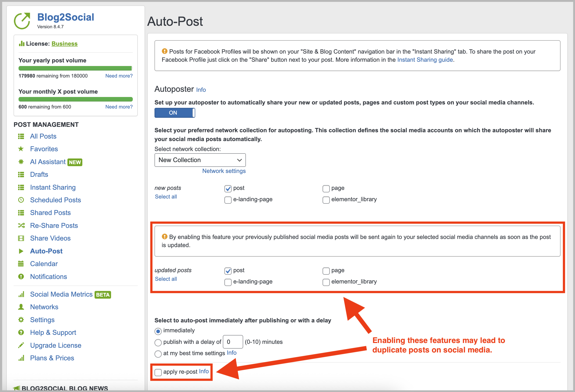Viewport: 575px width, 392px height.
Task: Click Info link beside best time settings
Action: coord(232,353)
